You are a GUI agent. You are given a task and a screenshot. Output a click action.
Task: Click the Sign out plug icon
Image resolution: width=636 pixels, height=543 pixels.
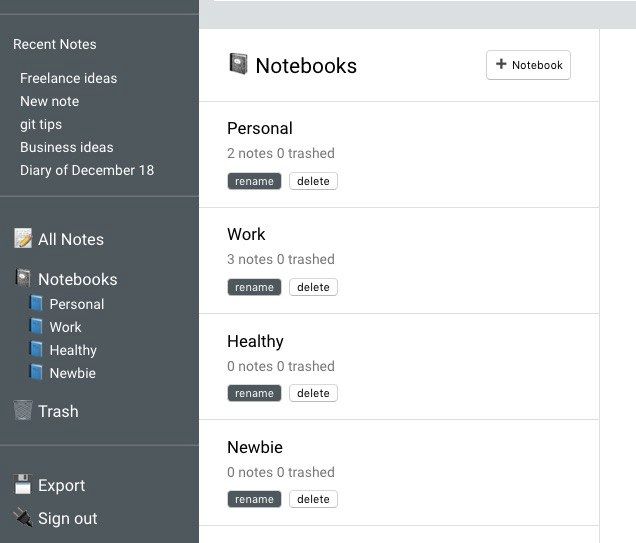pos(23,518)
